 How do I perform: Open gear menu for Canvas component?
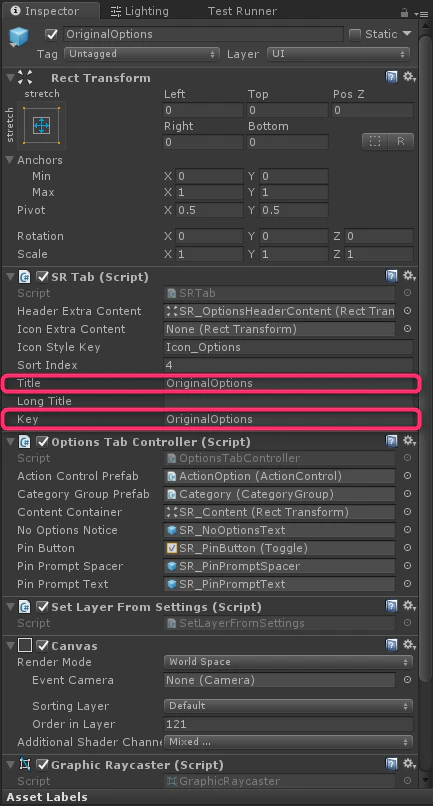pos(409,645)
